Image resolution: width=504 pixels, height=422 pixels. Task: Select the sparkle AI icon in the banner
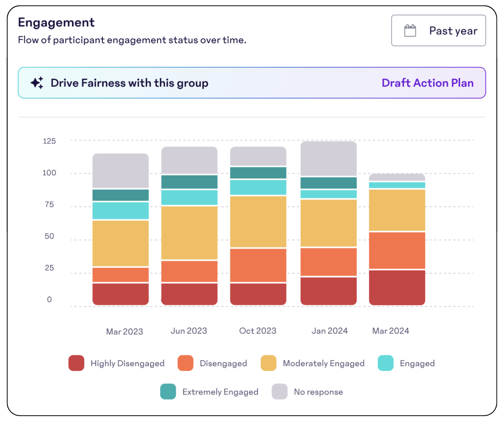(x=37, y=83)
